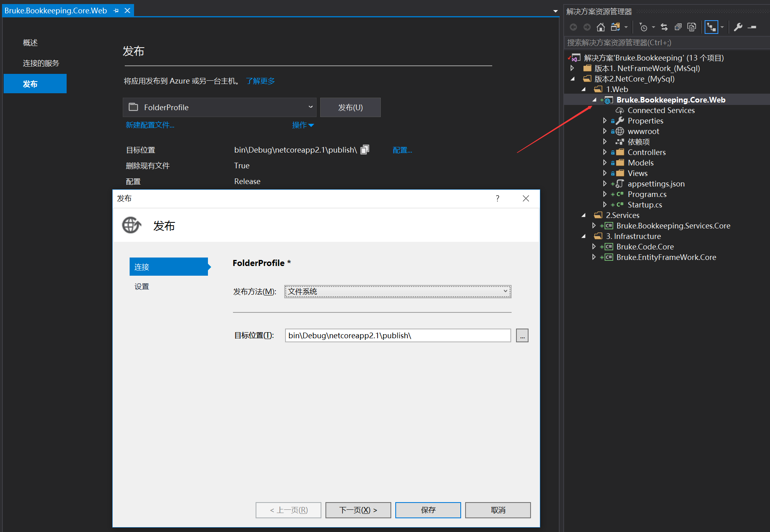Expand Bruke.EntityFrameWork.Core project
770x532 pixels.
(594, 257)
